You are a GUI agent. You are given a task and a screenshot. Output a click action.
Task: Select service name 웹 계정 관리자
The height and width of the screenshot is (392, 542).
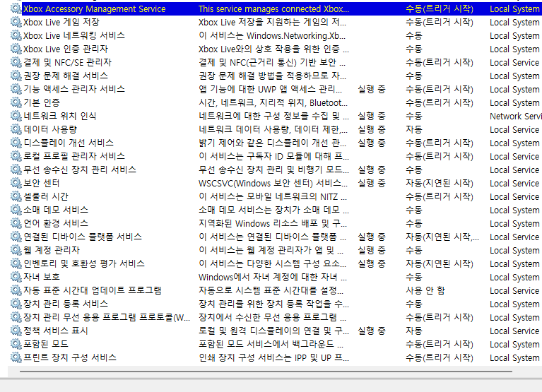[52, 251]
